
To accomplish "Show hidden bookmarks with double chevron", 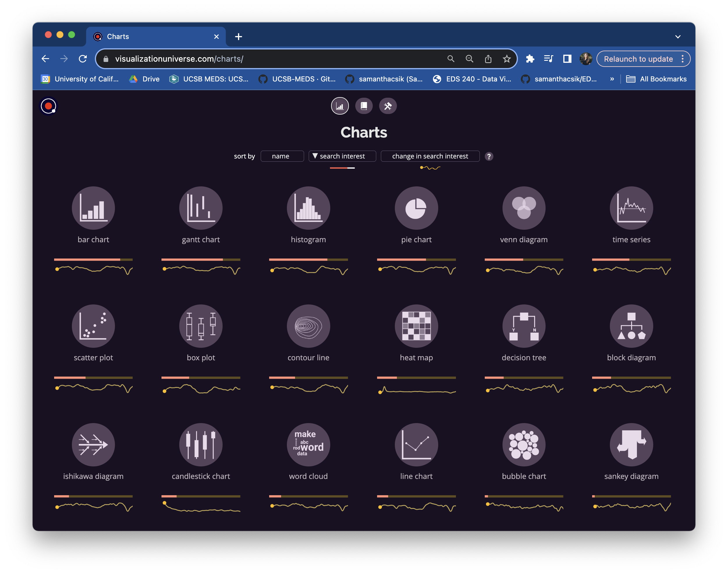I will click(x=612, y=79).
